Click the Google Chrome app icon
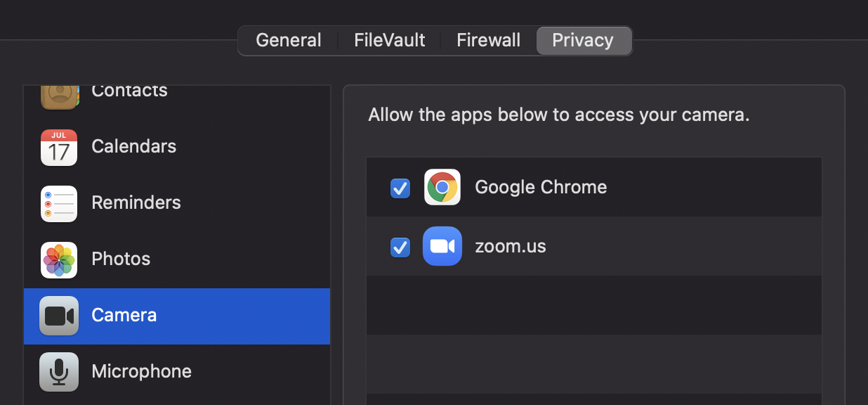 [442, 187]
